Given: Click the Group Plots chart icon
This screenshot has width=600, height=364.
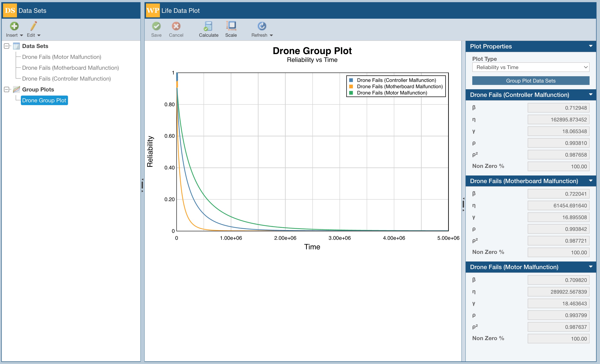Looking at the screenshot, I should point(16,90).
